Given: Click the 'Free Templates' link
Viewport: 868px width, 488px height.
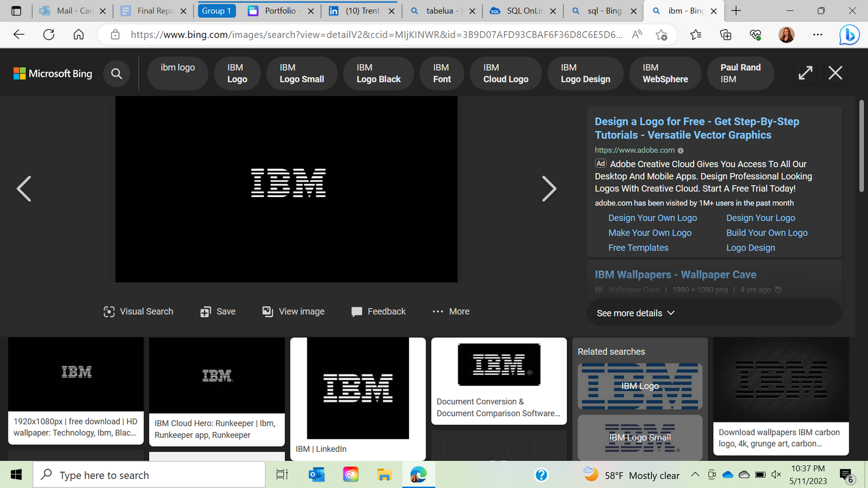Looking at the screenshot, I should (x=638, y=247).
